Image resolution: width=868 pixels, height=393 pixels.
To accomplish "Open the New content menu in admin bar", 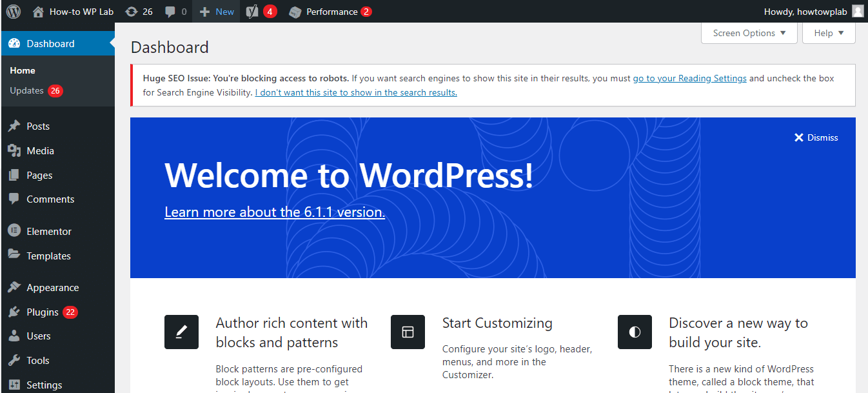I will [217, 12].
